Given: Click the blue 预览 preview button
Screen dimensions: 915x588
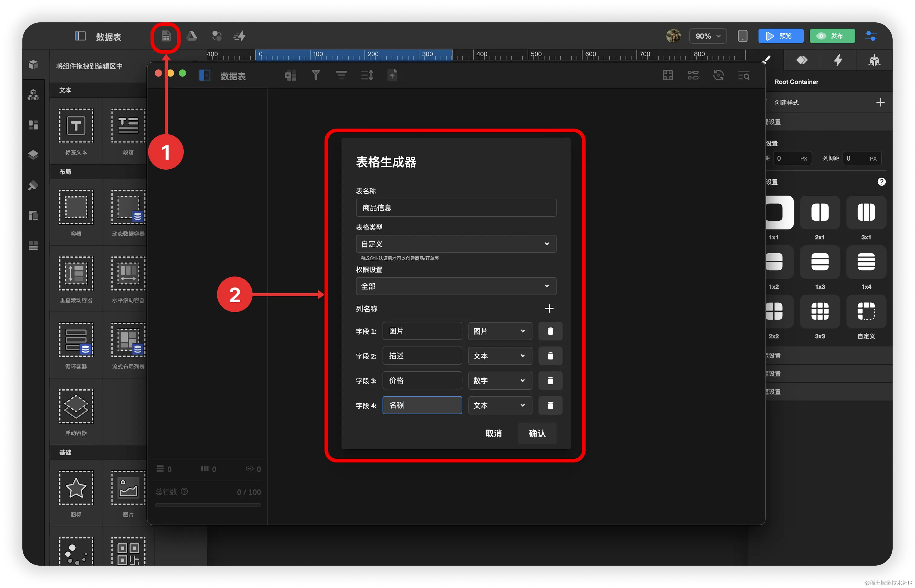Looking at the screenshot, I should tap(781, 36).
